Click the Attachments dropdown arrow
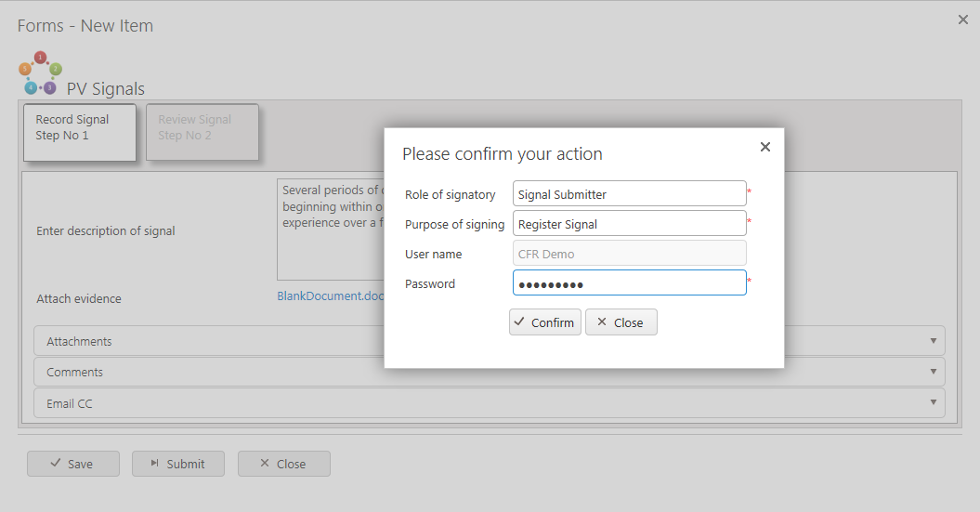This screenshot has height=512, width=980. pyautogui.click(x=933, y=341)
